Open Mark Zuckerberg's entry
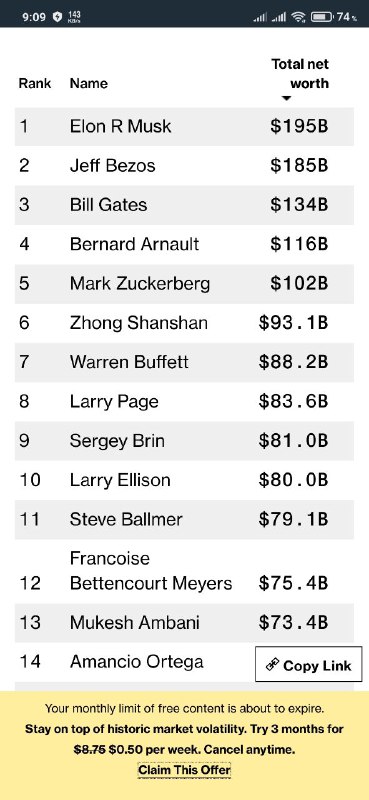369x800 pixels. (140, 283)
